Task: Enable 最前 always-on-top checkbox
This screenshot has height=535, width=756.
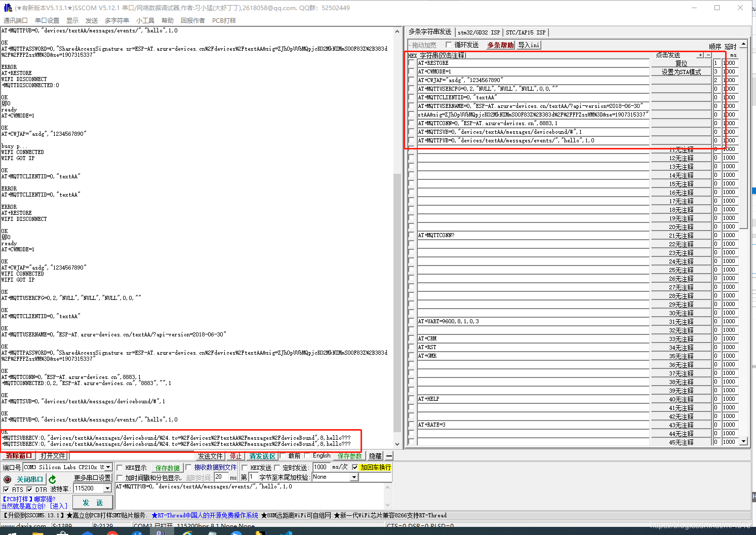Action: pos(283,455)
